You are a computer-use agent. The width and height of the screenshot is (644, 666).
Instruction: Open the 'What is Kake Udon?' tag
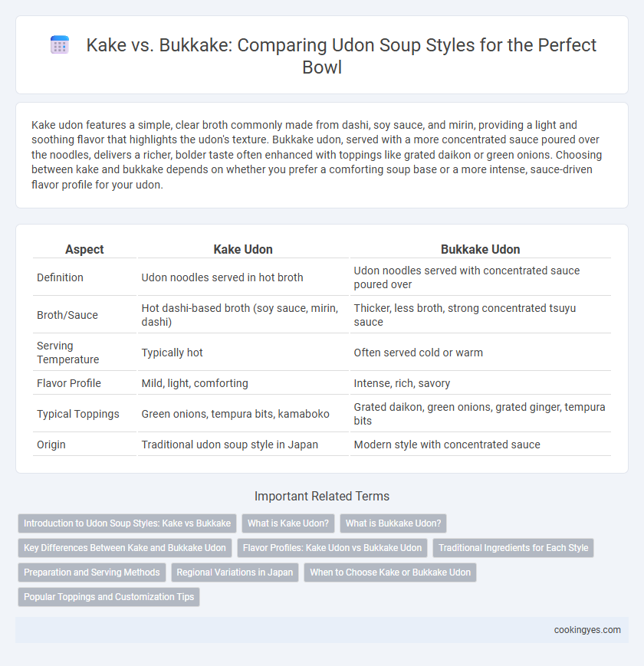click(x=288, y=523)
